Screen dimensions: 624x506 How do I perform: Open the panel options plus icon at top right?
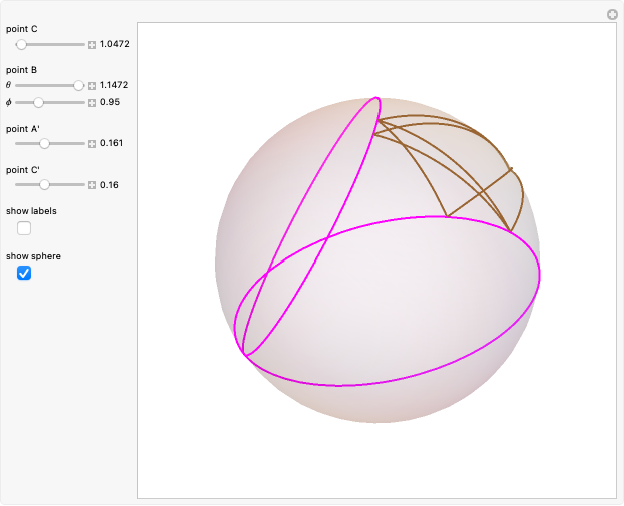click(612, 15)
